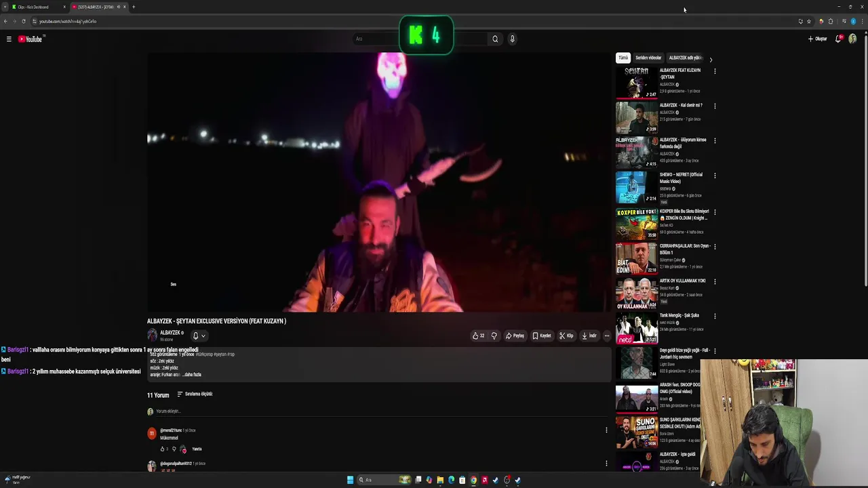Open ALBAYZEK FEAT KUZAYN ŞEYTAN thumbnail
The width and height of the screenshot is (868, 488).
click(x=637, y=83)
